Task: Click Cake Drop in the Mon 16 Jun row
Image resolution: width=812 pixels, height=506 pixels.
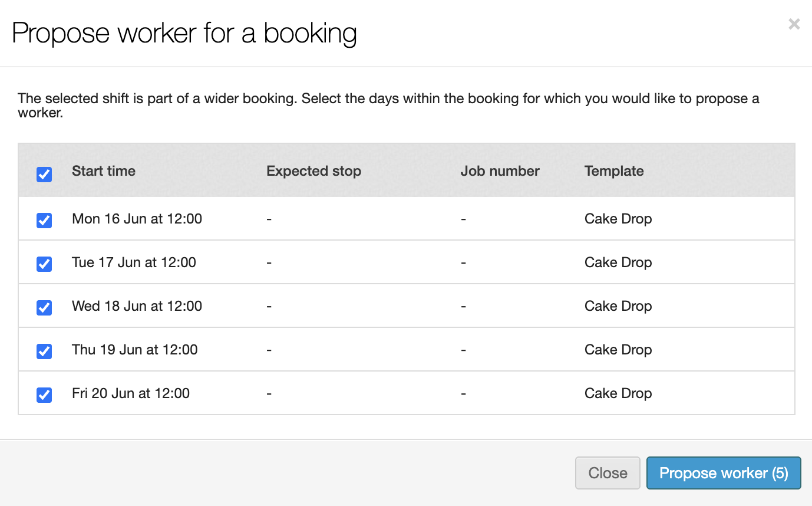Action: (618, 219)
